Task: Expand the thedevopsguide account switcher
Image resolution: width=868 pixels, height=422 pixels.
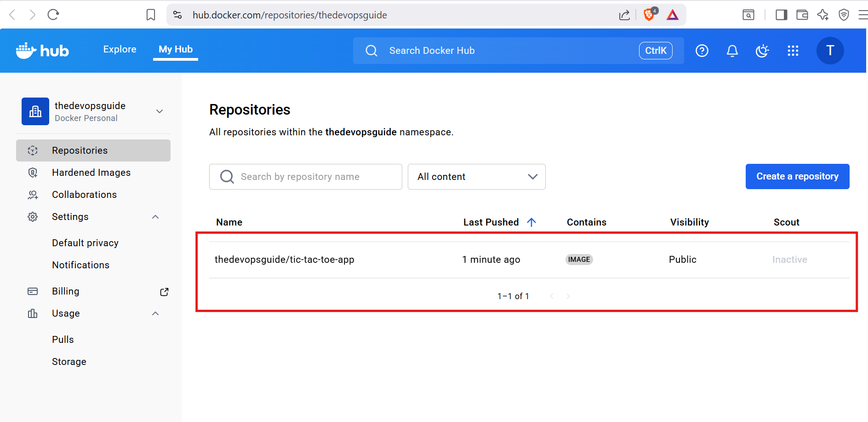Action: click(x=159, y=111)
